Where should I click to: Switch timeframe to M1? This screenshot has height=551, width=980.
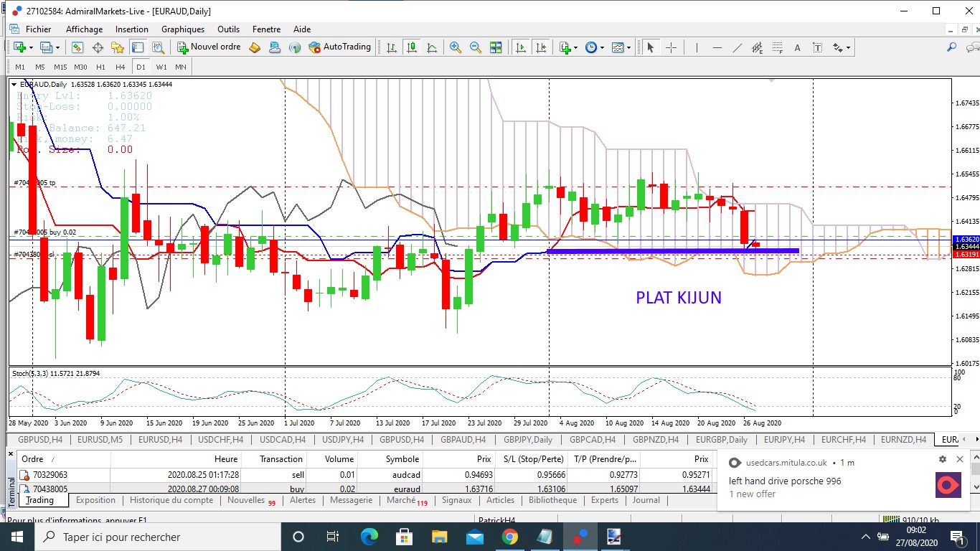tap(20, 67)
